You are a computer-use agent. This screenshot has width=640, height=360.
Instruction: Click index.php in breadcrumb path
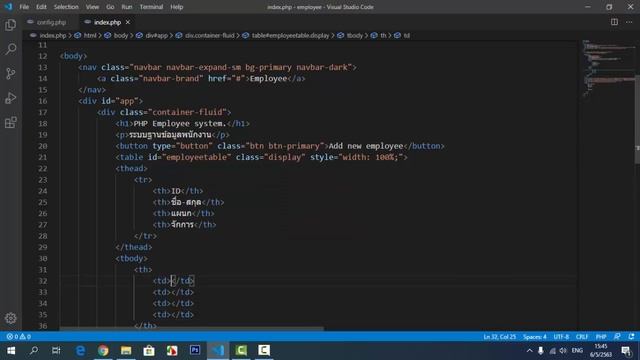point(52,36)
